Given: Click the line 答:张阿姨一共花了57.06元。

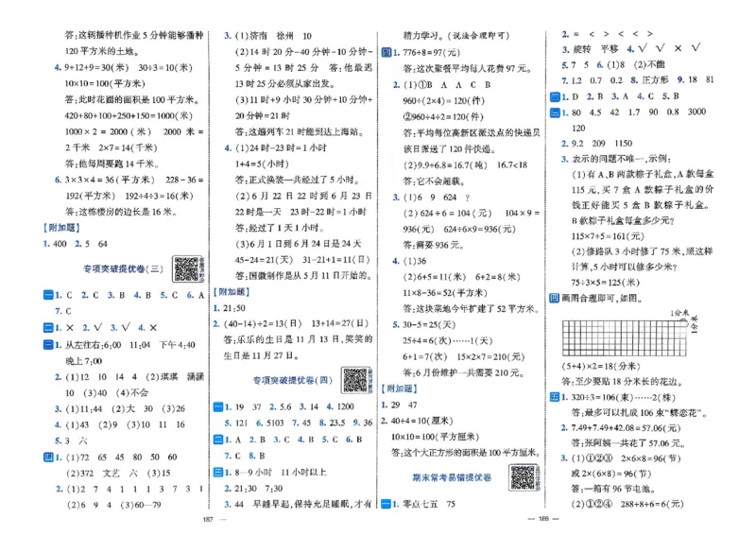Looking at the screenshot, I should coord(629,443).
